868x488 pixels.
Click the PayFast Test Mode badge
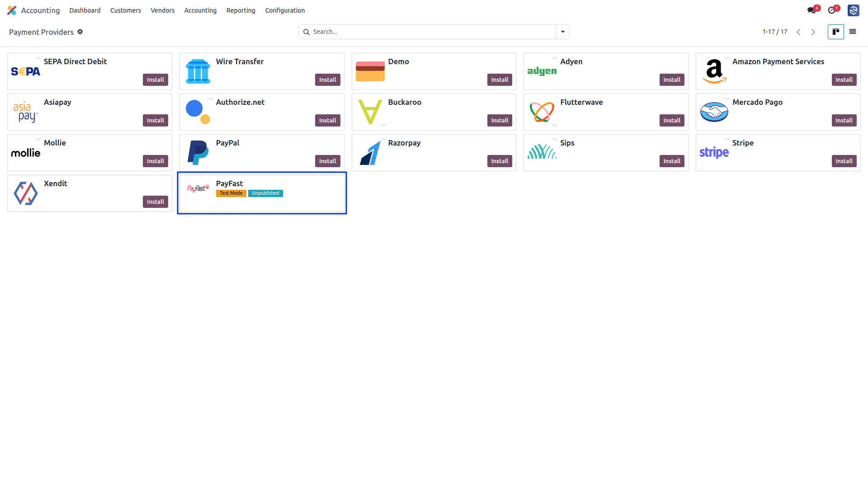[x=231, y=193]
